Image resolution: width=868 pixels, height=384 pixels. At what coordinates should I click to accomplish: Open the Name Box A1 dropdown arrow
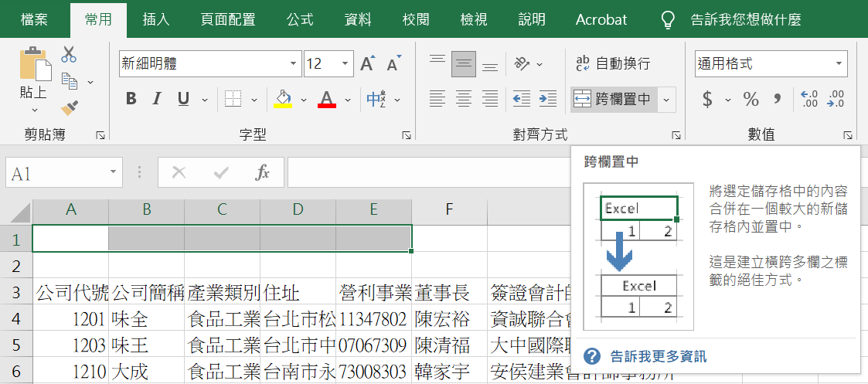click(x=114, y=172)
